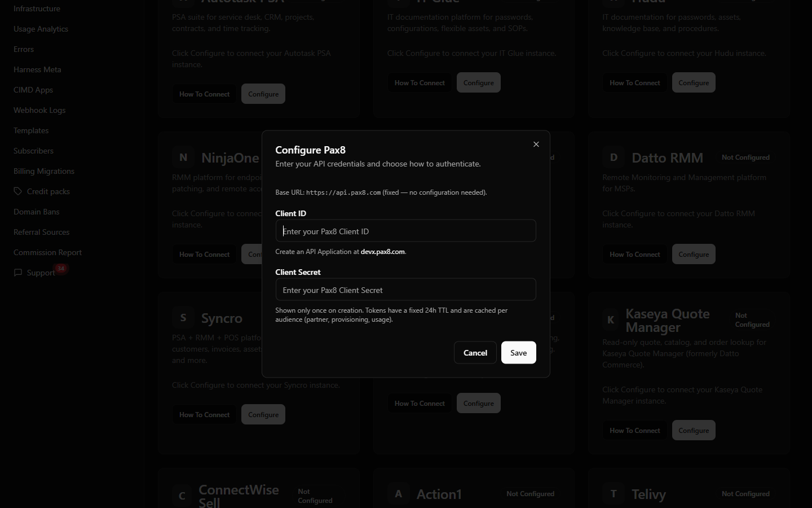Open Referral Sources
This screenshot has height=508, width=812.
[41, 232]
